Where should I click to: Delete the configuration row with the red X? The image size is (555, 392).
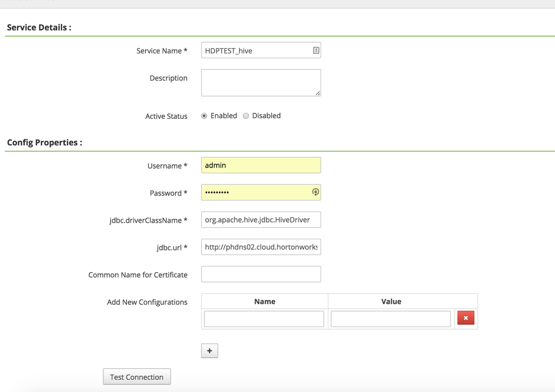click(466, 318)
